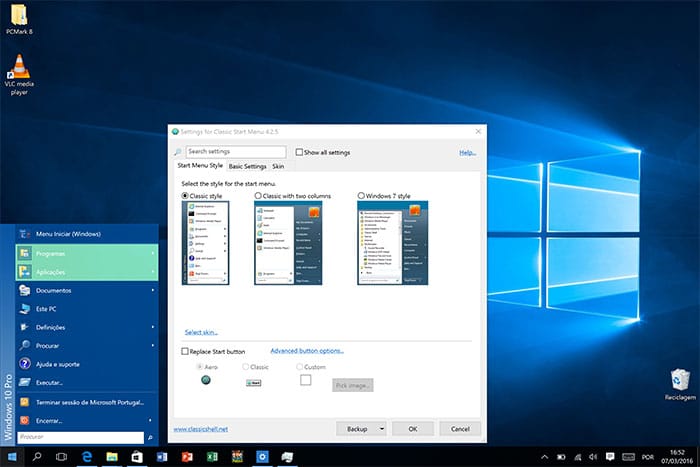The height and width of the screenshot is (467, 700).
Task: Switch to the Basic Settings tab
Action: (247, 166)
